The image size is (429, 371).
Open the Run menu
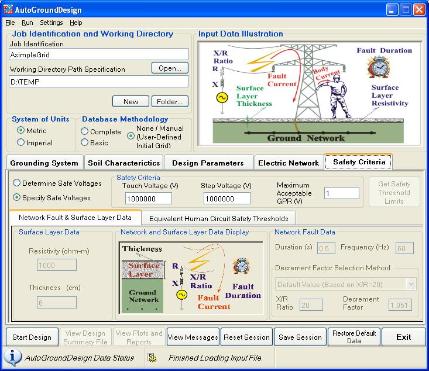27,23
